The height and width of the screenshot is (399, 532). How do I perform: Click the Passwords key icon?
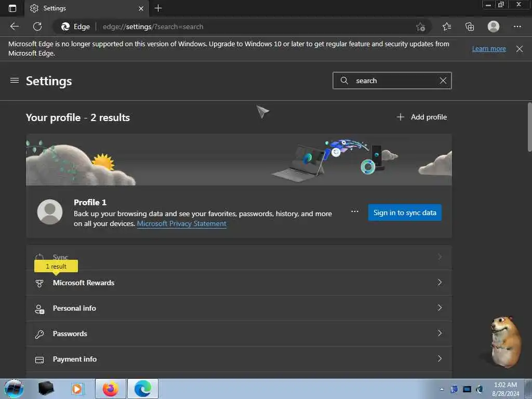(x=39, y=334)
